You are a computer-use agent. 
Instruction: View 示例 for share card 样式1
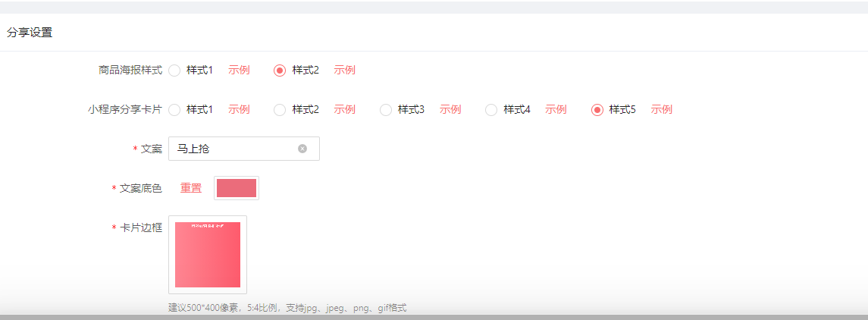tap(239, 110)
